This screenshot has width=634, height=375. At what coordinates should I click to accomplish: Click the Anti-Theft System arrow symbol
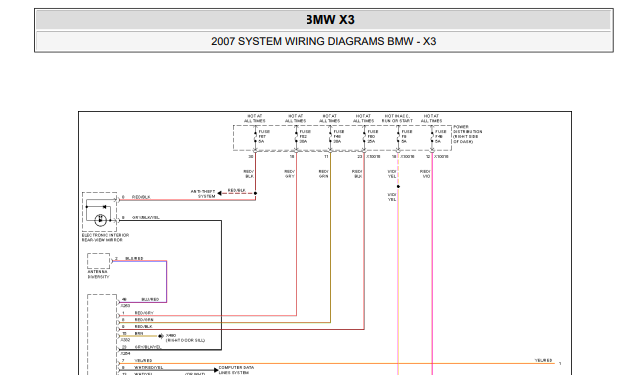pos(220,193)
